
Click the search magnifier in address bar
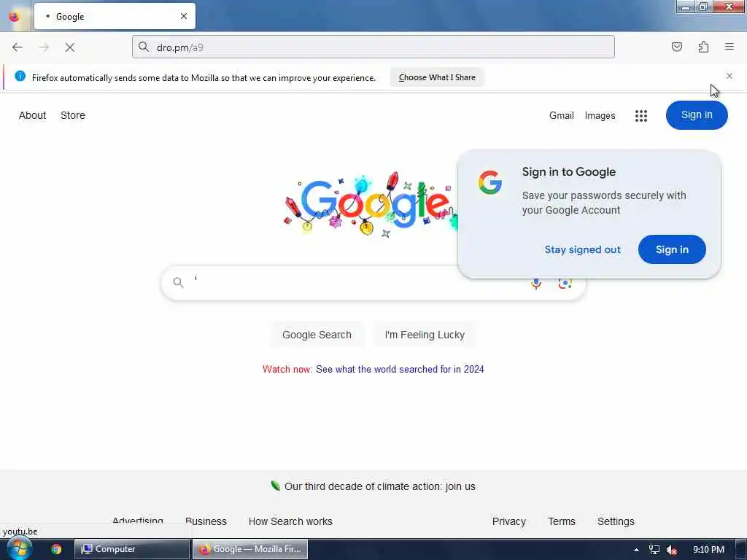tap(144, 47)
